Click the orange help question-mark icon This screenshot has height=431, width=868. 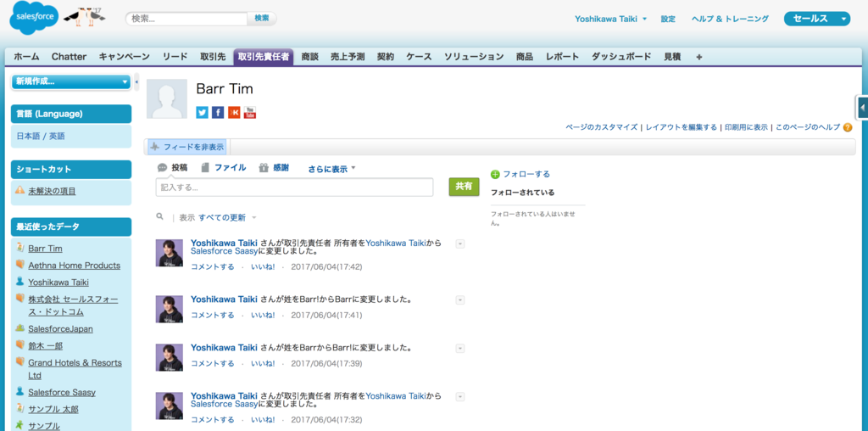pyautogui.click(x=848, y=127)
